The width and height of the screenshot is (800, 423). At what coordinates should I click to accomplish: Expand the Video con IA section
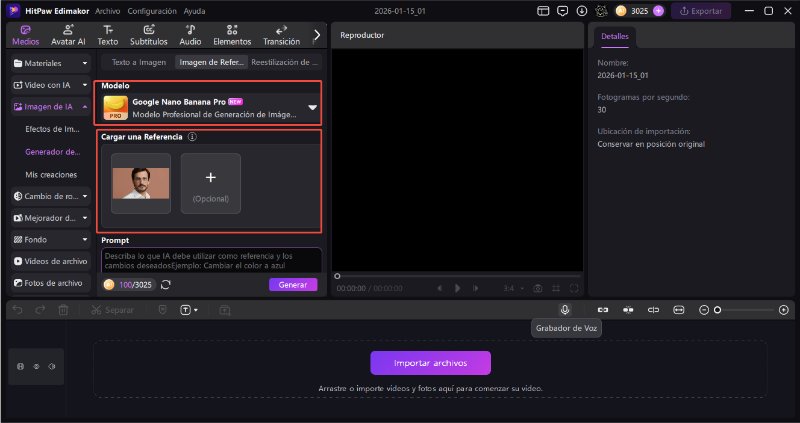coord(51,85)
